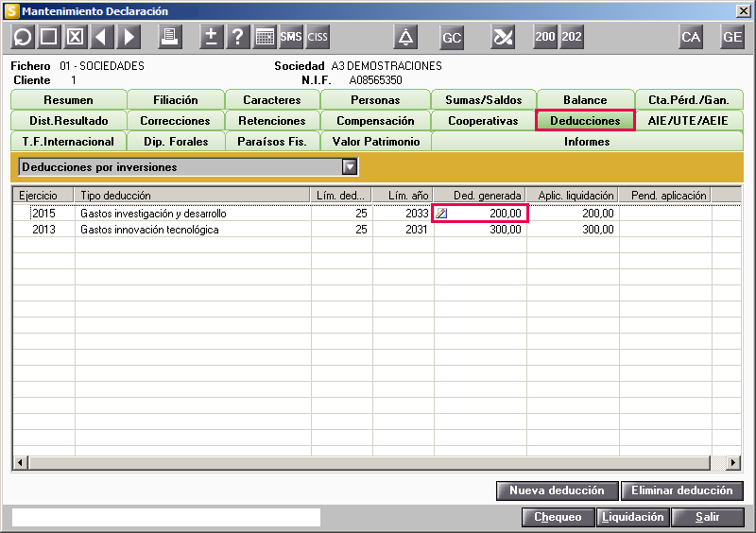The image size is (756, 533).
Task: Switch to the Filiación tab
Action: pos(176,100)
